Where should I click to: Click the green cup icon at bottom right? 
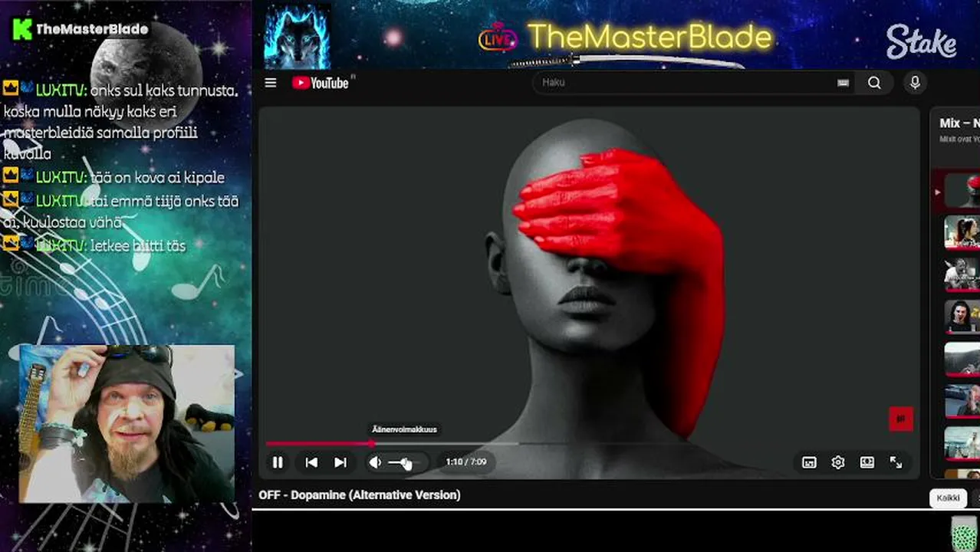[964, 534]
